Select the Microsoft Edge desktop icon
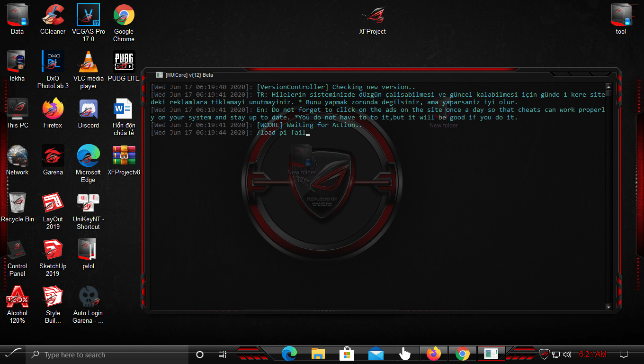Viewport: 644px width, 364px height. point(88,164)
